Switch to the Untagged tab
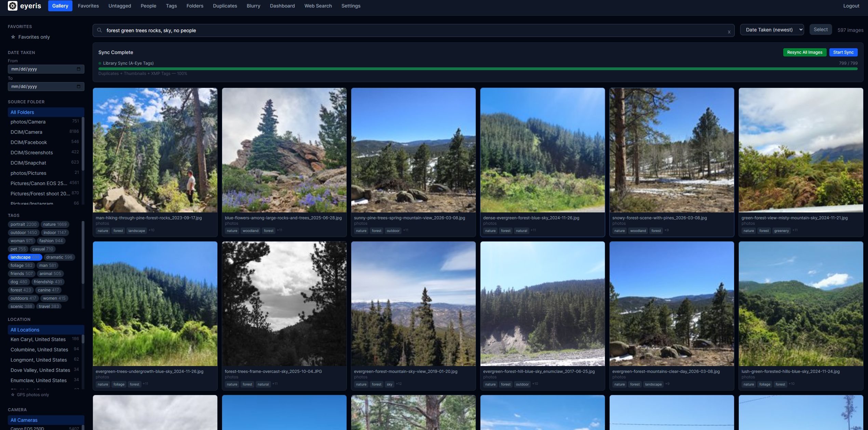 120,6
